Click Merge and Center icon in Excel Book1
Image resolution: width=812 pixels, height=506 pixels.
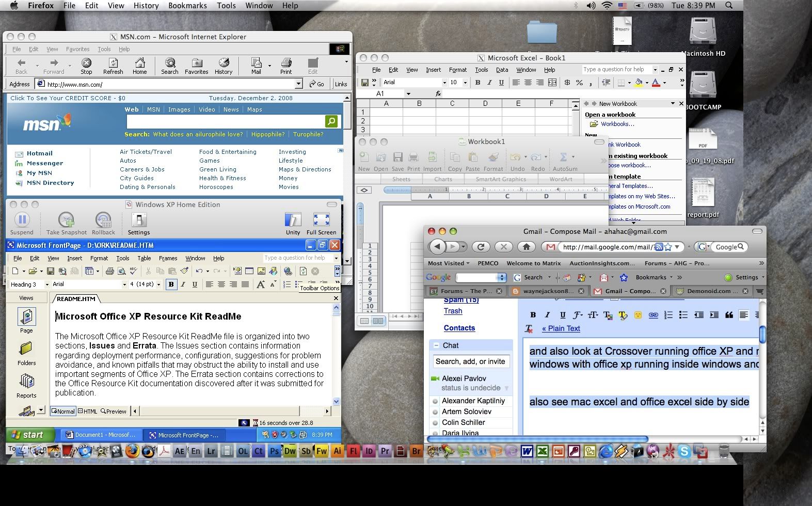552,83
